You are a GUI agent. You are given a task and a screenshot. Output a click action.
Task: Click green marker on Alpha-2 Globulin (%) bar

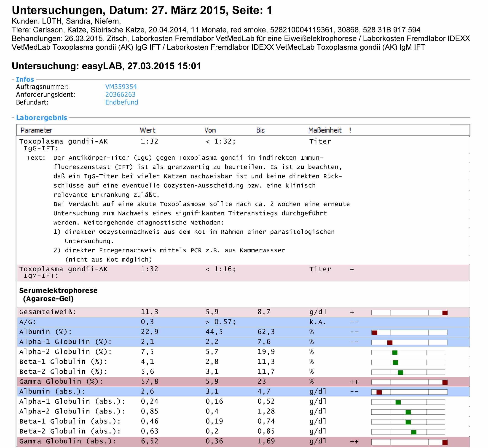point(395,353)
